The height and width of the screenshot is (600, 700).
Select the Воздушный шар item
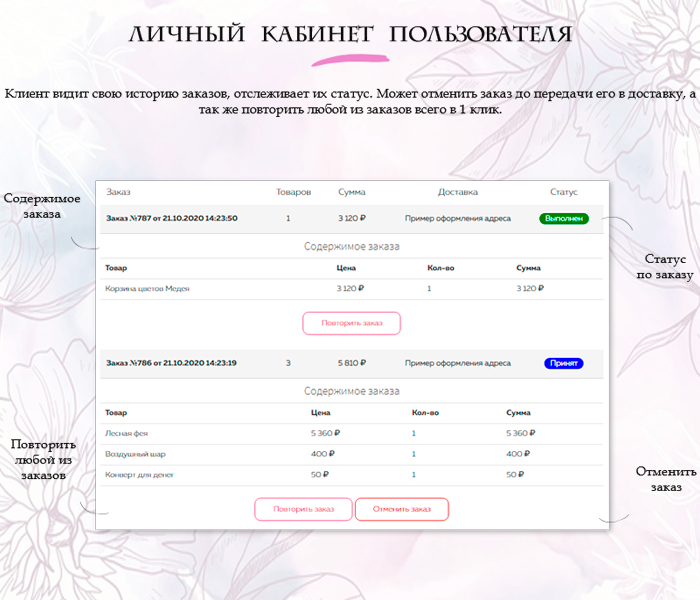click(x=131, y=453)
